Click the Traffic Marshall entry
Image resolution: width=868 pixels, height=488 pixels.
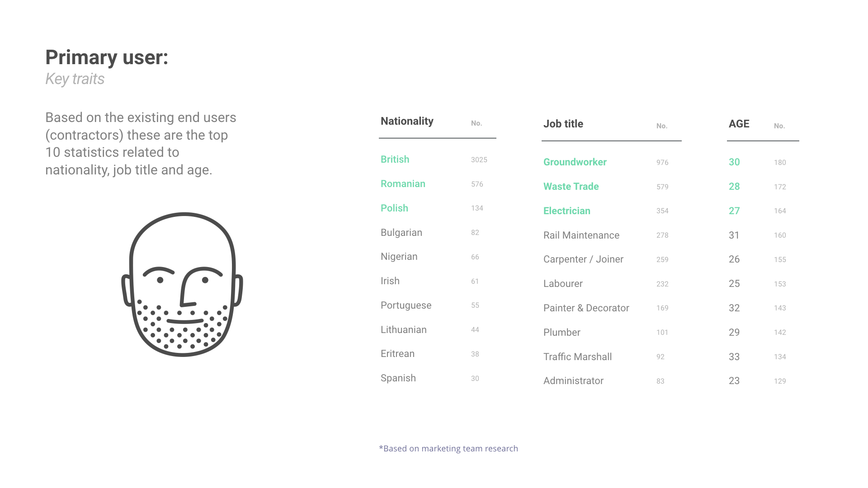click(577, 357)
